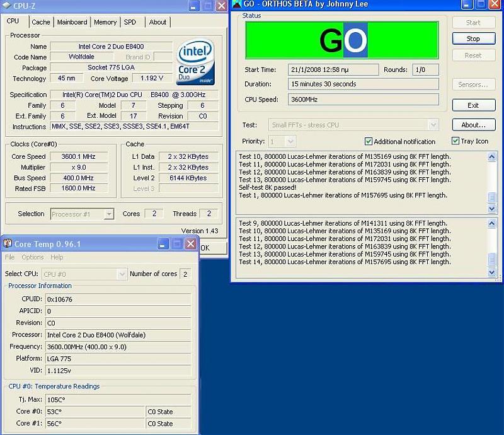Click the Code Name value Wolfdale
Image resolution: width=504 pixels, height=435 pixels.
click(x=82, y=57)
